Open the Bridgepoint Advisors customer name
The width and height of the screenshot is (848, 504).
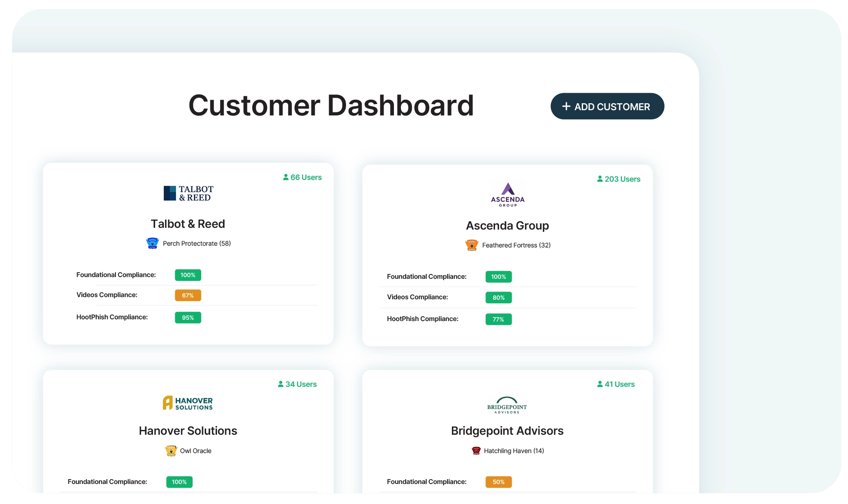(507, 431)
